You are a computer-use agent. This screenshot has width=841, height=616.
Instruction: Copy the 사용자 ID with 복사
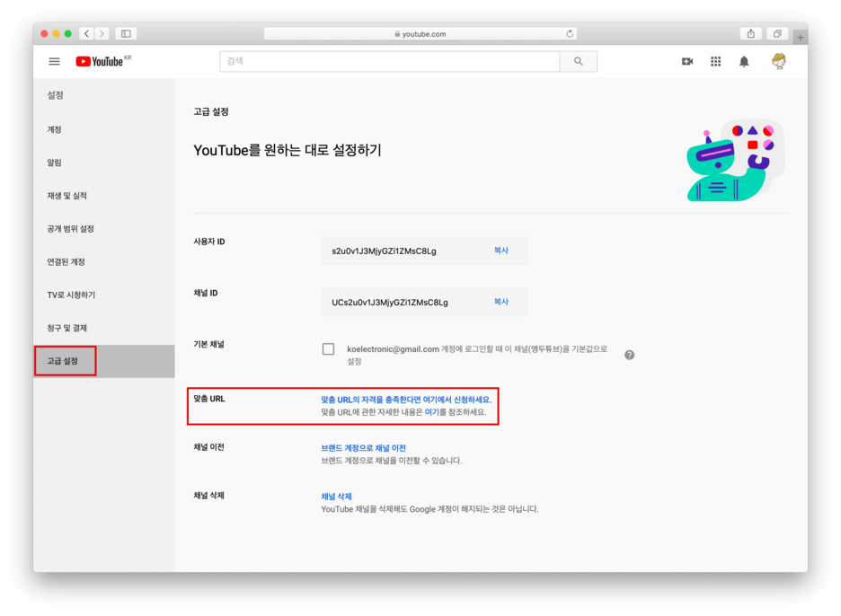pos(501,251)
